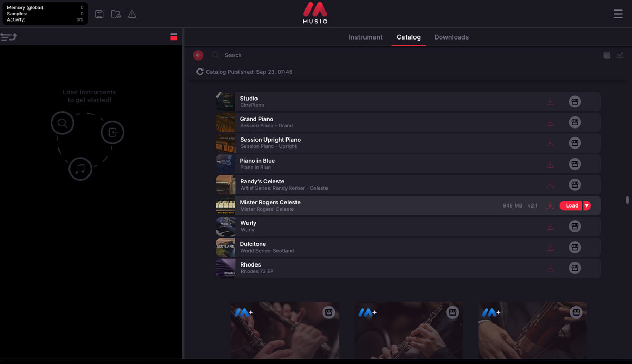Expand the instrument list sort icon

[9, 37]
